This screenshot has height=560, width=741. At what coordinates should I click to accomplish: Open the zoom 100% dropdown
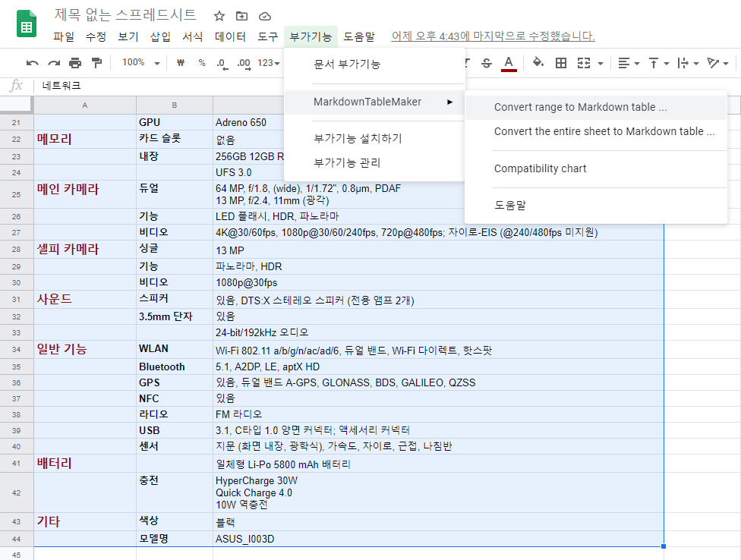tap(140, 62)
